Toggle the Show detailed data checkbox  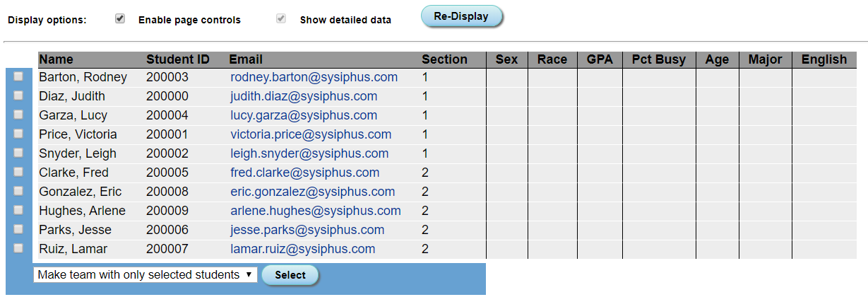point(281,19)
